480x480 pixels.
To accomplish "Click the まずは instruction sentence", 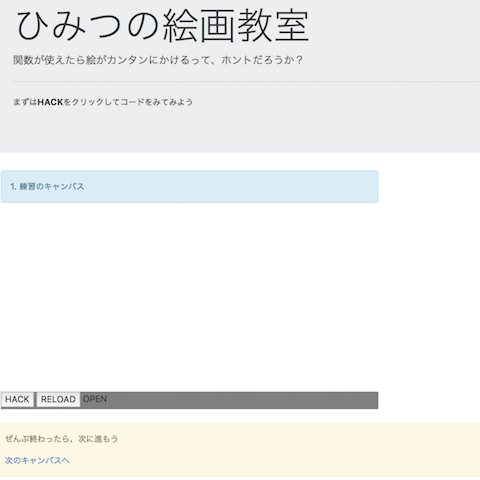I will pos(103,102).
